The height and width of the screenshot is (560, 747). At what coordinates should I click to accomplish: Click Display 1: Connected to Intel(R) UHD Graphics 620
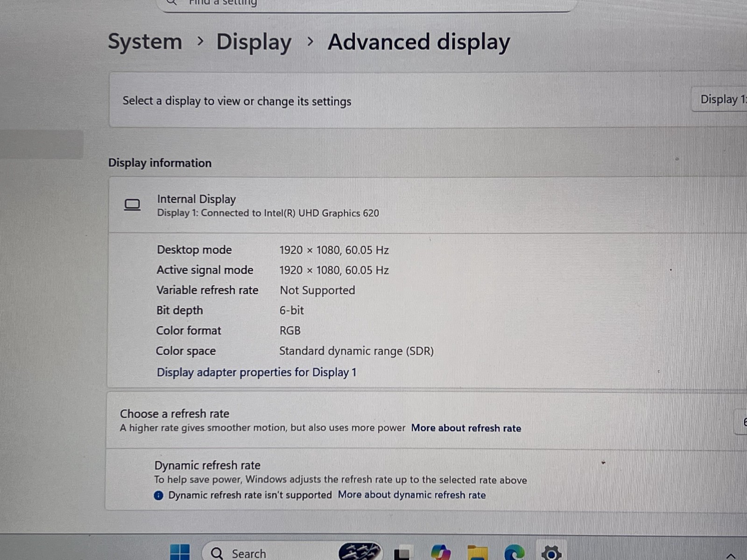[x=268, y=213]
